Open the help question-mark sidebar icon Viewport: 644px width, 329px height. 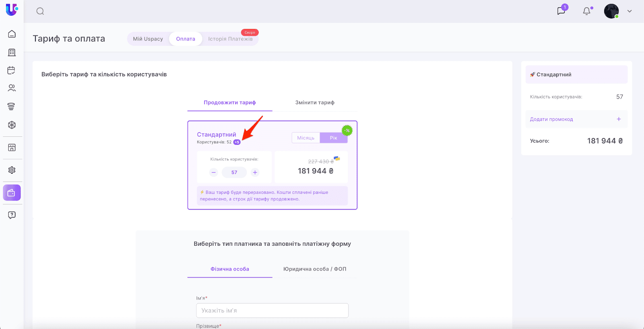(12, 215)
